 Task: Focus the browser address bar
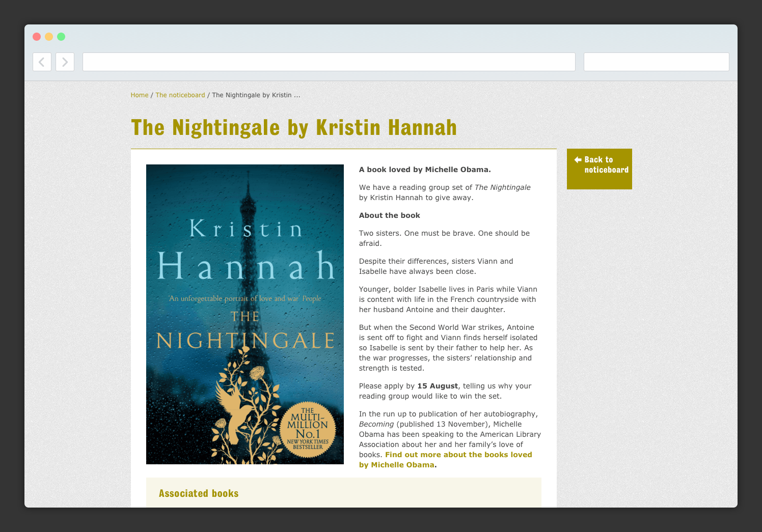tap(329, 62)
